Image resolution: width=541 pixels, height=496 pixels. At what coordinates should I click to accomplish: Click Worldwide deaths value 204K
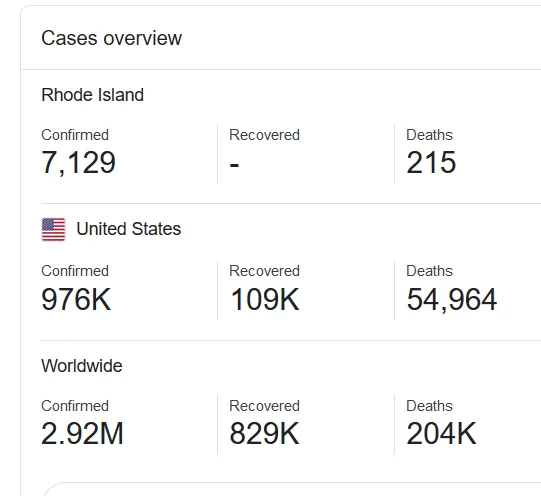coord(441,434)
